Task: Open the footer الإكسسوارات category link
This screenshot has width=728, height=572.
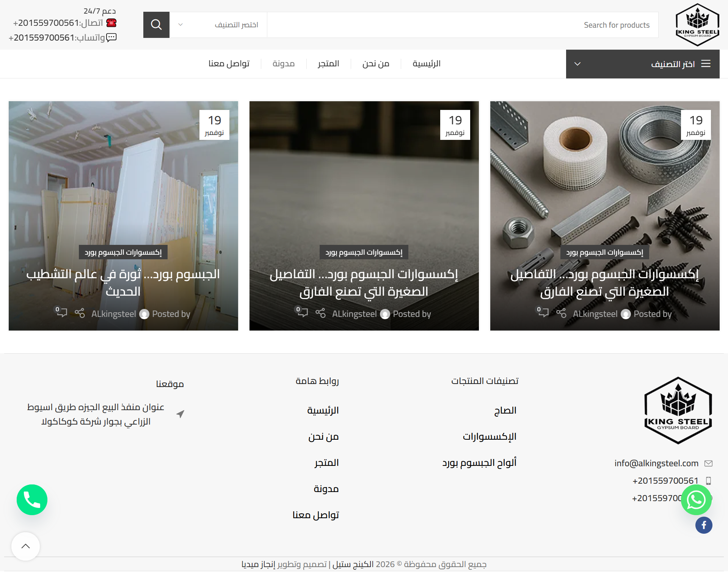Action: (x=490, y=437)
